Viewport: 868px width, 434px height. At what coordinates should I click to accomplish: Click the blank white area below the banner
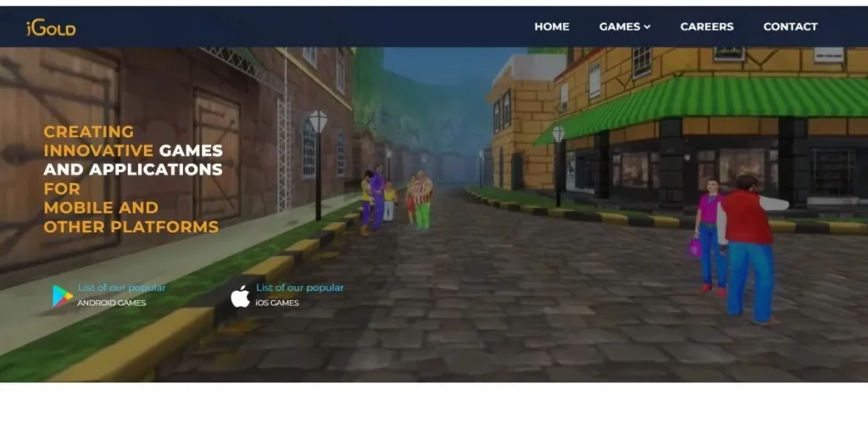[434, 407]
